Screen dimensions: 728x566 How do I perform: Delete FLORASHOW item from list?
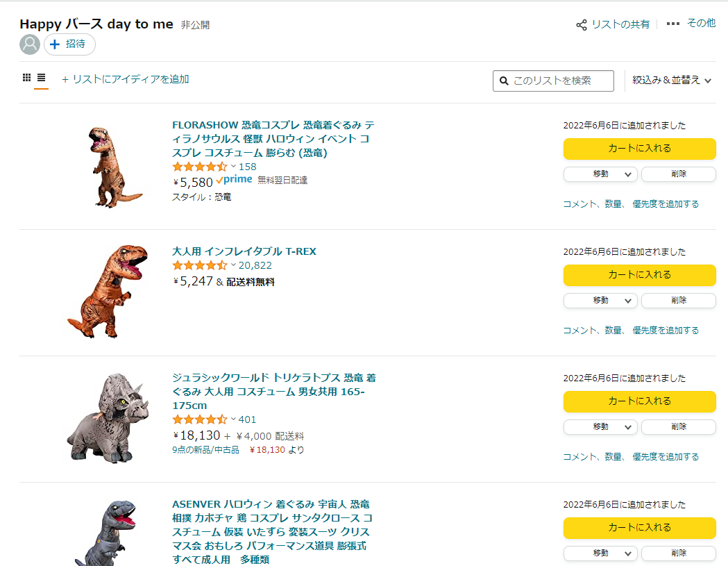pyautogui.click(x=678, y=174)
